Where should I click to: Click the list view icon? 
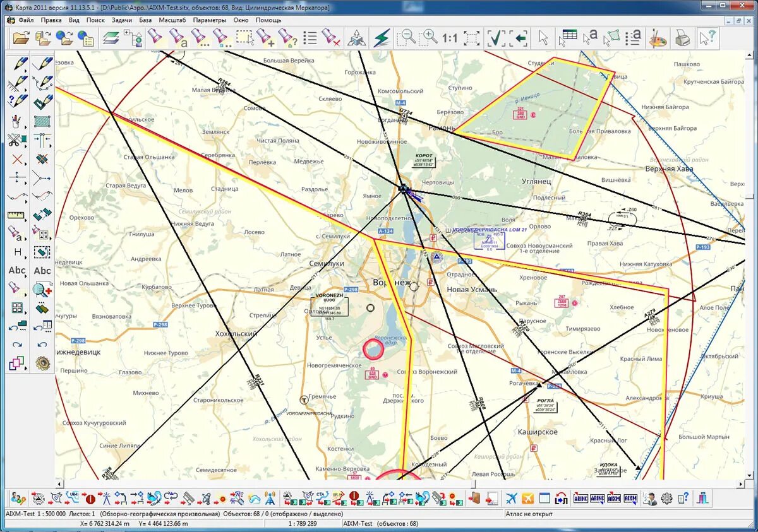tap(310, 38)
